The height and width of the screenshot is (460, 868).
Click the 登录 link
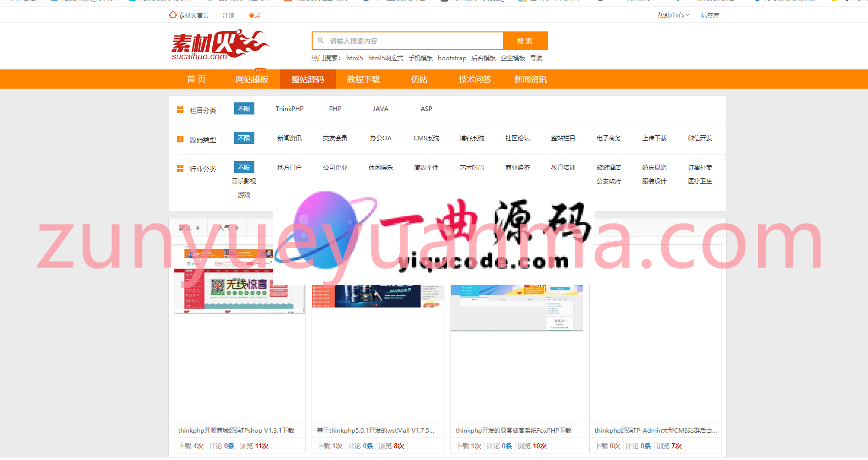(254, 15)
